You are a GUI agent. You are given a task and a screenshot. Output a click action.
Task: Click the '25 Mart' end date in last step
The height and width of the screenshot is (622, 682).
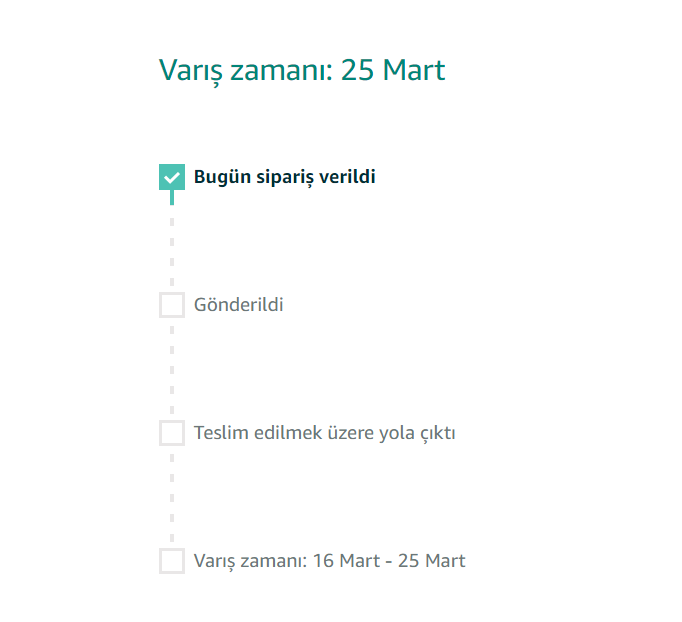(431, 561)
